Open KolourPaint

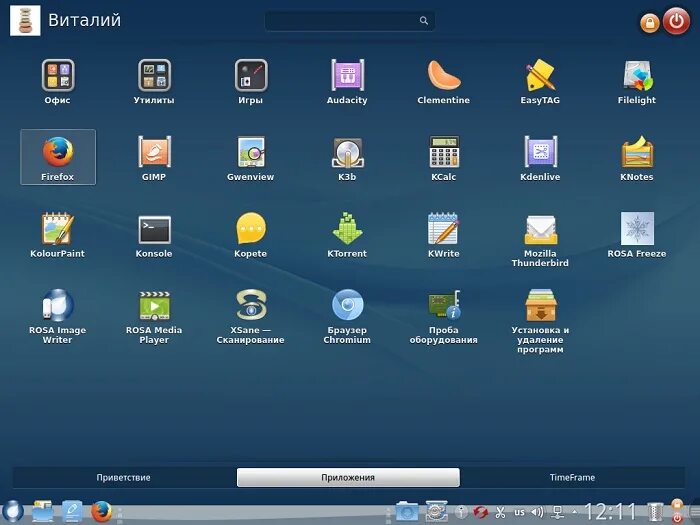[x=58, y=235]
